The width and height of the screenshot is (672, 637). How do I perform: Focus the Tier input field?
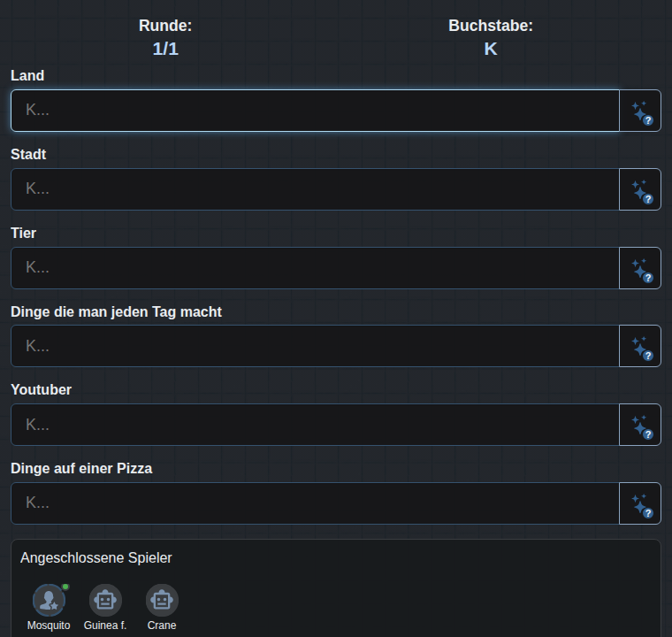point(315,268)
